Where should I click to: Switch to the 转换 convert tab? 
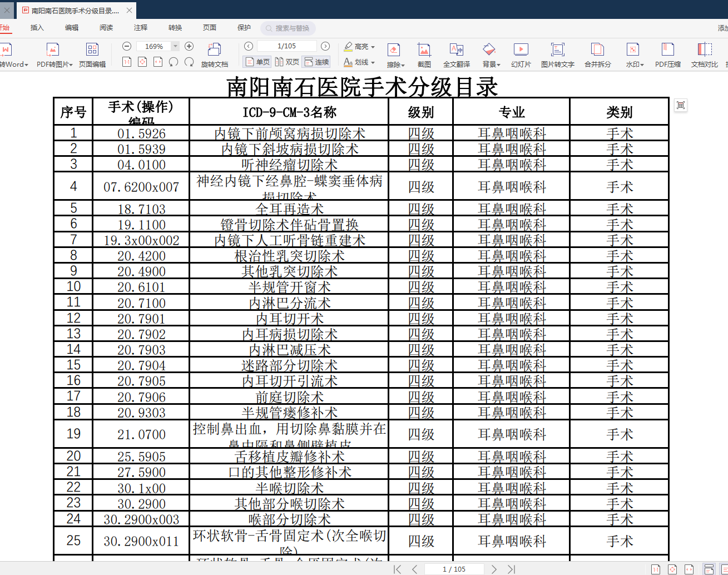[175, 27]
